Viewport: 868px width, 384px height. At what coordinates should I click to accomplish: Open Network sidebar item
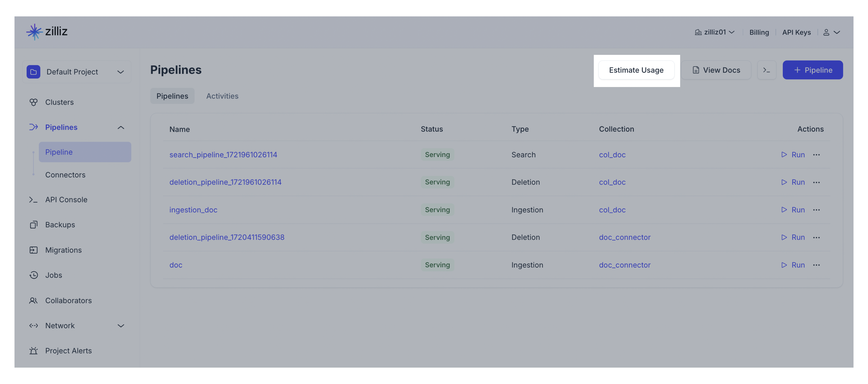click(60, 325)
